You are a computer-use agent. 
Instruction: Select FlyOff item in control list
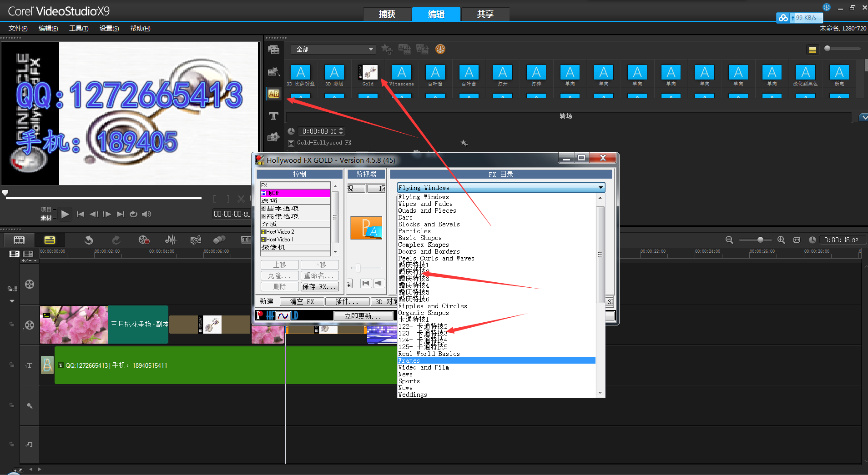295,193
